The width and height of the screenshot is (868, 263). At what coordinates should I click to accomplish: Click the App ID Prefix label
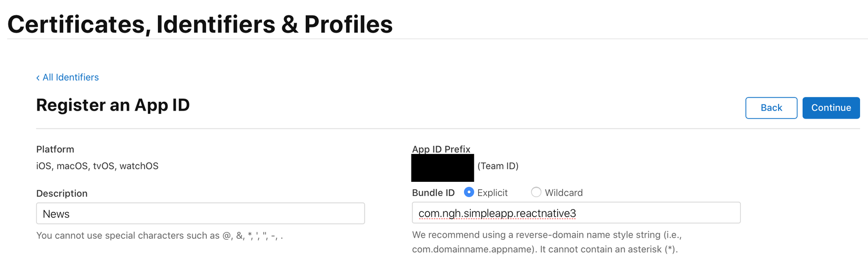click(441, 149)
